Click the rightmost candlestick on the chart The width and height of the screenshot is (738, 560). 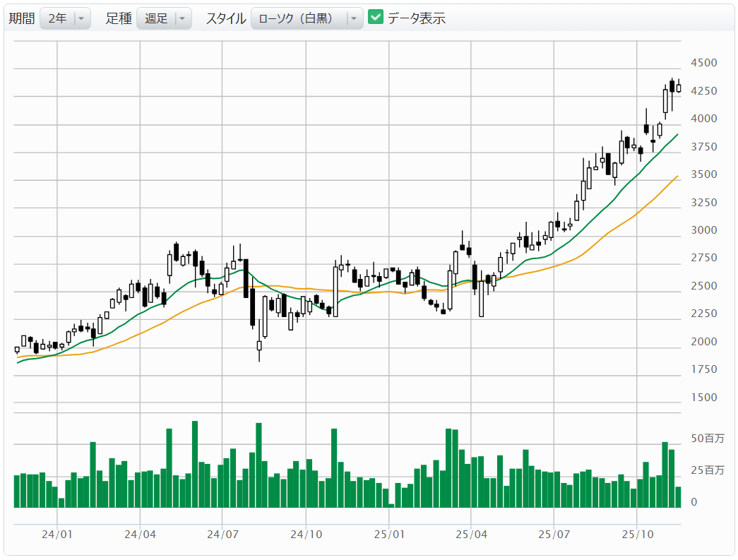click(679, 88)
